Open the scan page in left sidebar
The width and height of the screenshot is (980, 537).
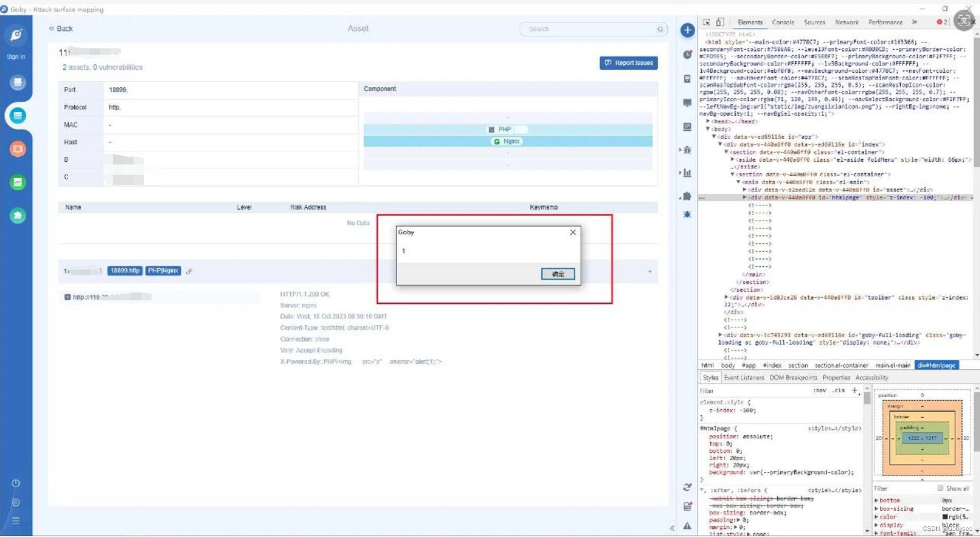(17, 82)
